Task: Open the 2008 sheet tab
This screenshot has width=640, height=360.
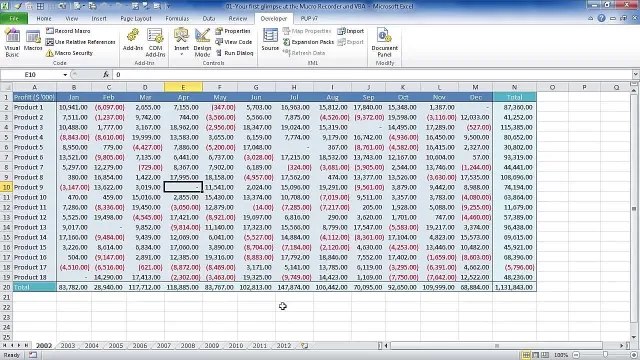Action: 188,346
